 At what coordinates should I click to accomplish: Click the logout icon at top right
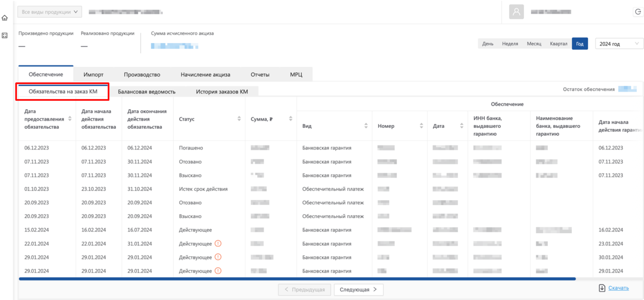pyautogui.click(x=638, y=12)
